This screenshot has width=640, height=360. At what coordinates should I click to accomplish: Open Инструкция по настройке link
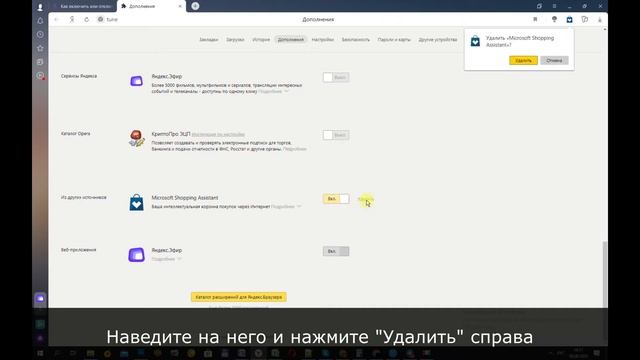218,134
